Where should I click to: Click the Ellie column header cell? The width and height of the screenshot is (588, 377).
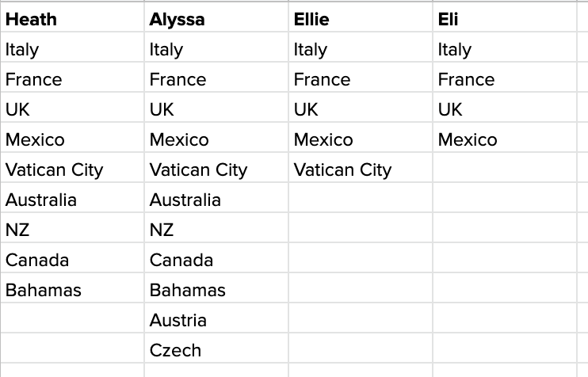(361, 17)
